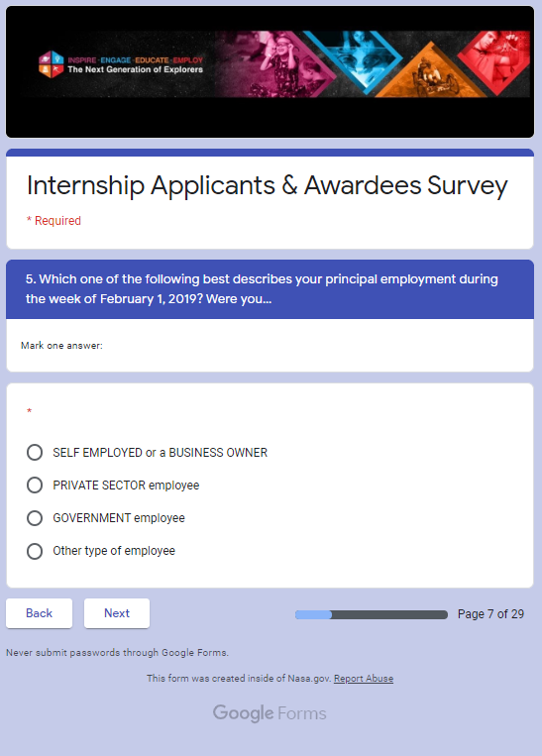Go back with the Back button
542x756 pixels.
pos(39,613)
